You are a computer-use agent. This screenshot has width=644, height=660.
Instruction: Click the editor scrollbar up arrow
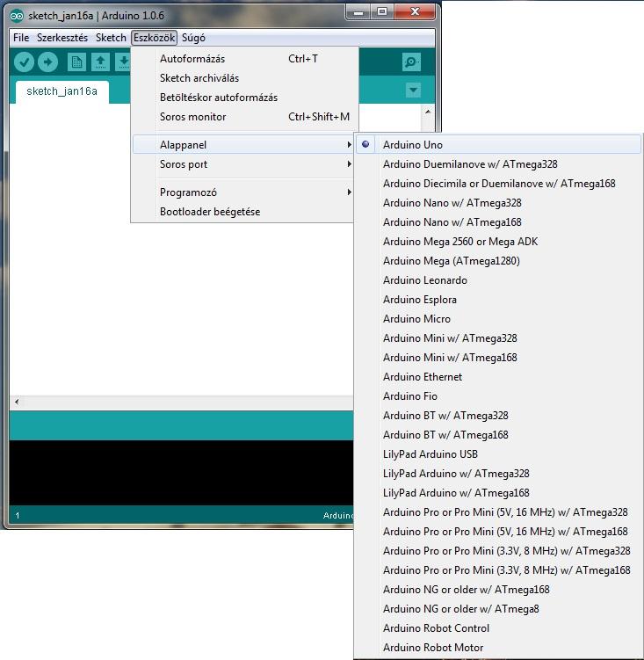coord(428,112)
